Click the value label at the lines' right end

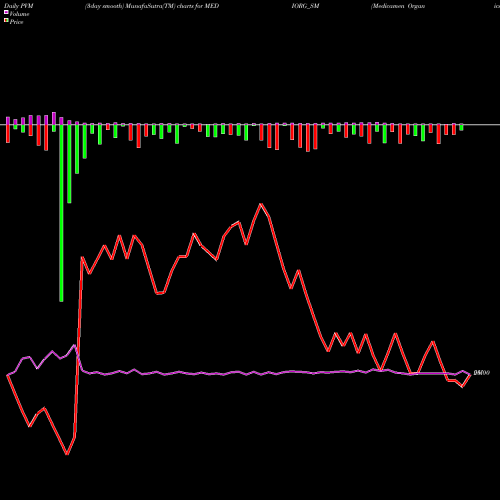click(482, 373)
